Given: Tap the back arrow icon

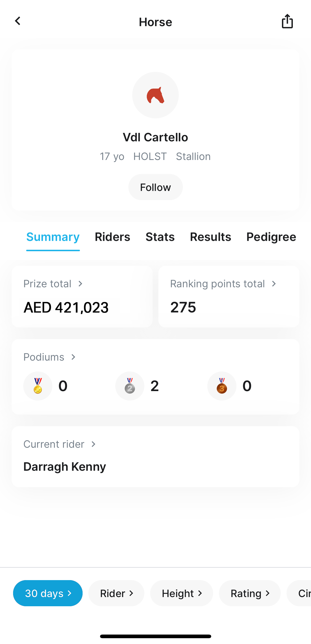Looking at the screenshot, I should tap(17, 21).
